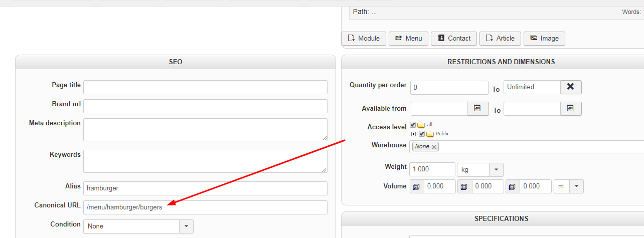Click the second volume cube icon
The height and width of the screenshot is (238, 644).
click(x=464, y=186)
